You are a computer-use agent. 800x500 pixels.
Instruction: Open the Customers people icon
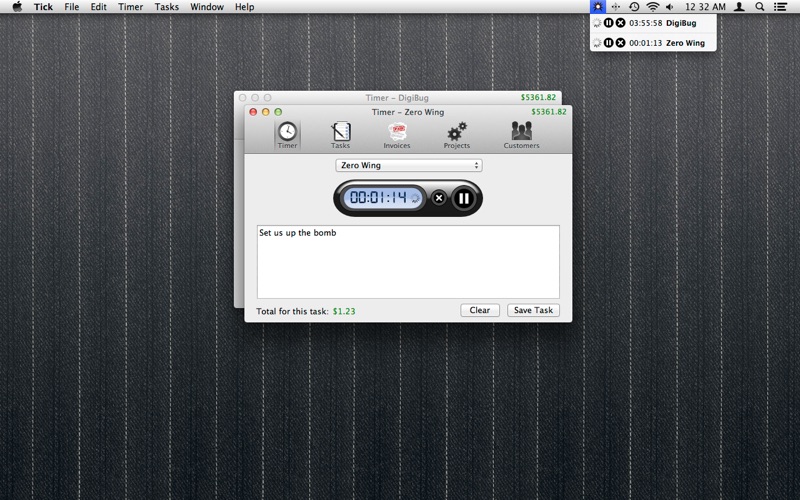click(521, 135)
